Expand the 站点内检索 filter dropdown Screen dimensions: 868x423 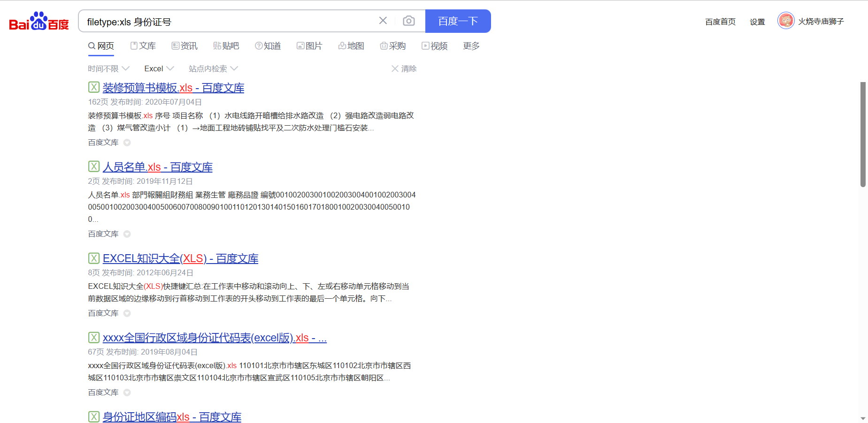point(213,68)
